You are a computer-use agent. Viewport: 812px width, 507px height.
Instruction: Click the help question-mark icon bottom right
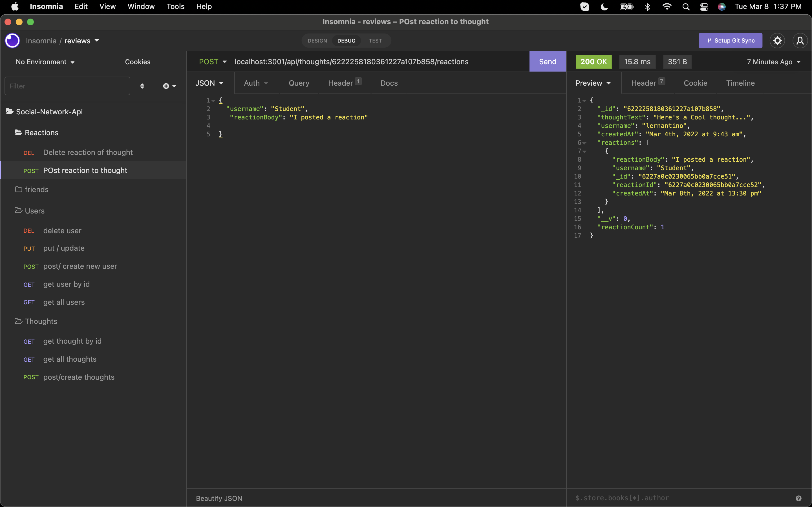pos(799,498)
